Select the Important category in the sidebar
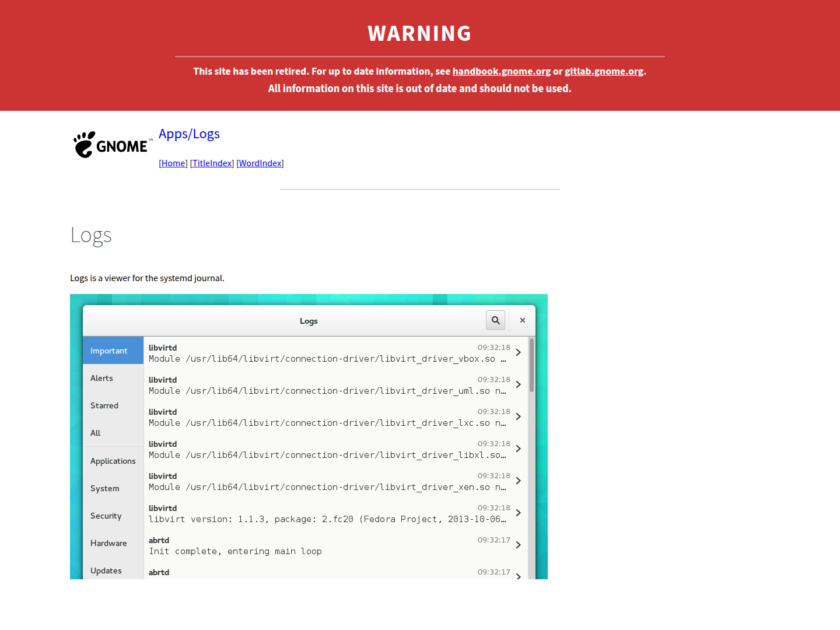The image size is (840, 630). (x=113, y=351)
